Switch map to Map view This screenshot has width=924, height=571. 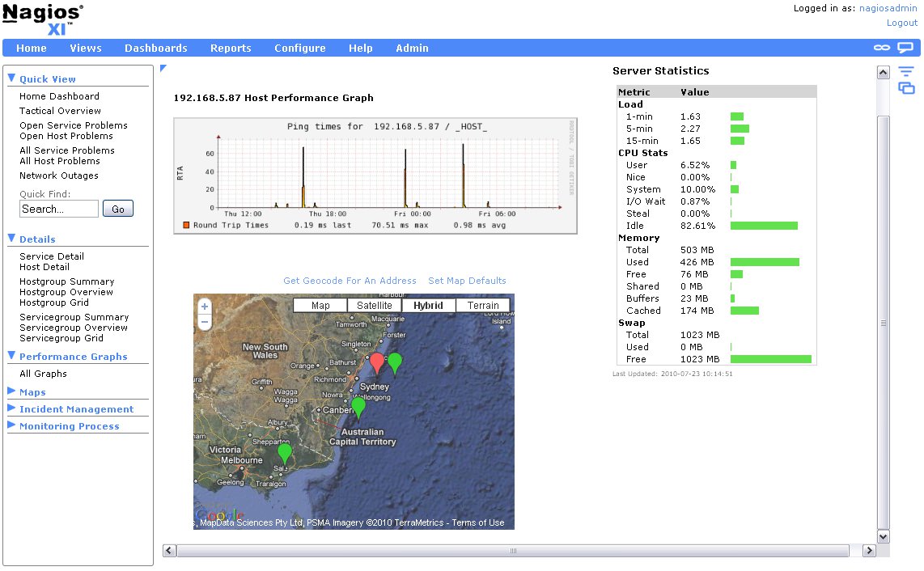click(320, 305)
